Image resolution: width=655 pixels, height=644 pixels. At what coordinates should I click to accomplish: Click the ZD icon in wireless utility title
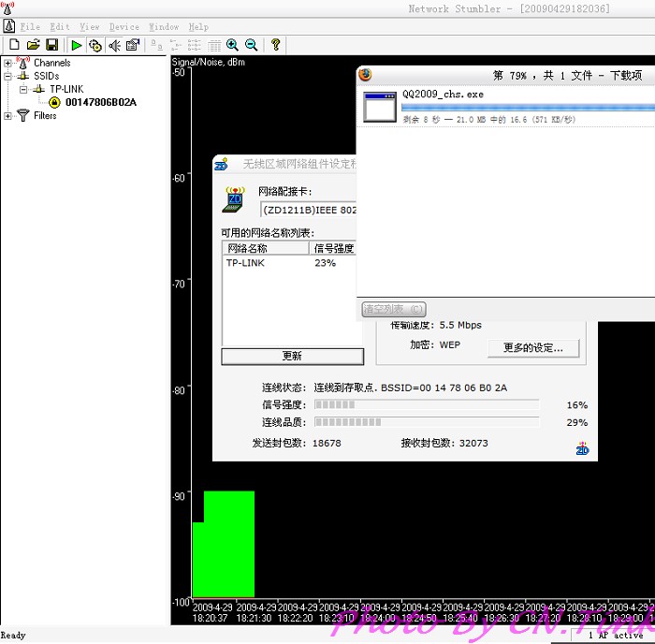click(x=221, y=164)
